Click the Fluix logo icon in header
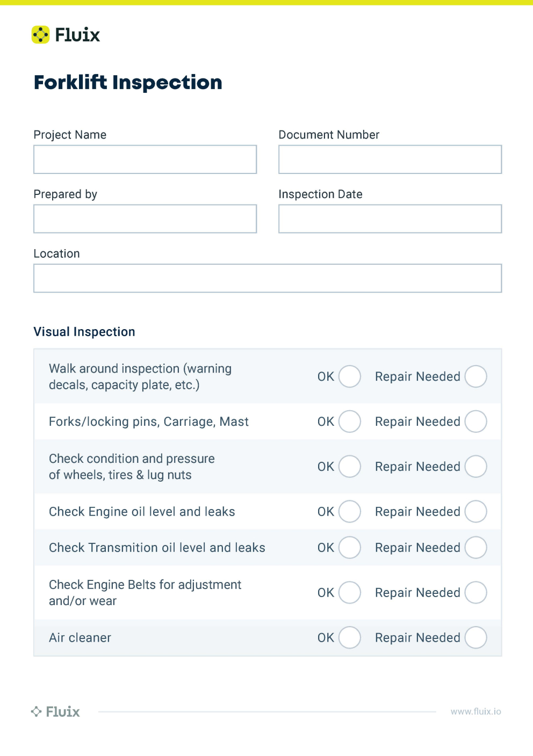Image resolution: width=533 pixels, height=756 pixels. (40, 35)
